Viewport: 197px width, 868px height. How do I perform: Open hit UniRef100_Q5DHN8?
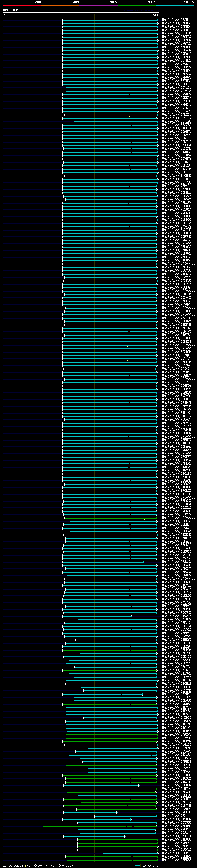[x=177, y=826]
